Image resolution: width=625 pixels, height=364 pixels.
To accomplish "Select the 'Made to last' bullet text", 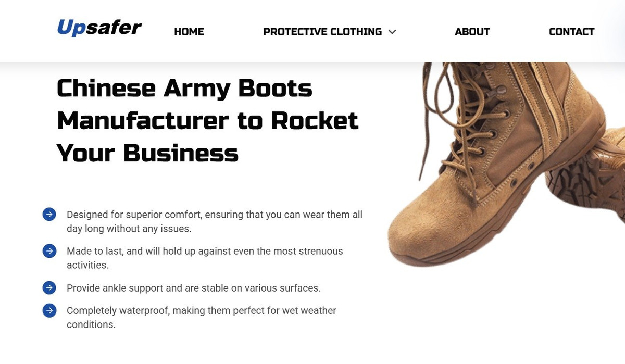I will 205,258.
